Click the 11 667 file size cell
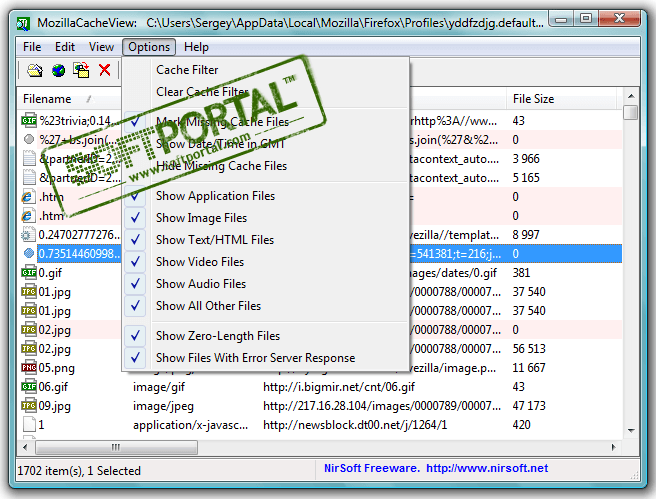The height and width of the screenshot is (499, 656). pos(529,368)
